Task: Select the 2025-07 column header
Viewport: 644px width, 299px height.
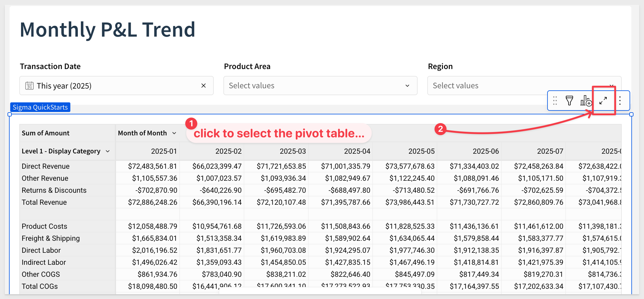Action: click(x=534, y=151)
